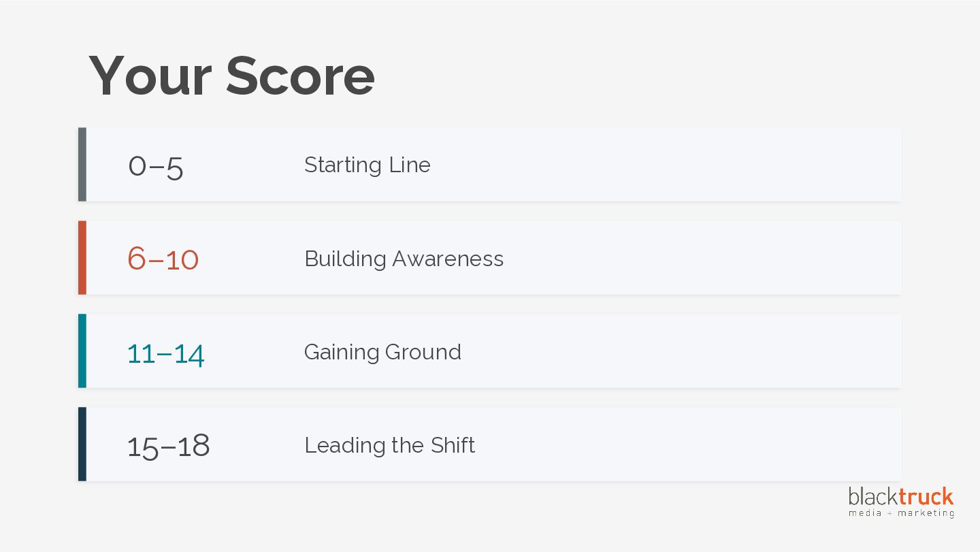Click the Starting Line row card
980x552 pixels.
(x=490, y=164)
